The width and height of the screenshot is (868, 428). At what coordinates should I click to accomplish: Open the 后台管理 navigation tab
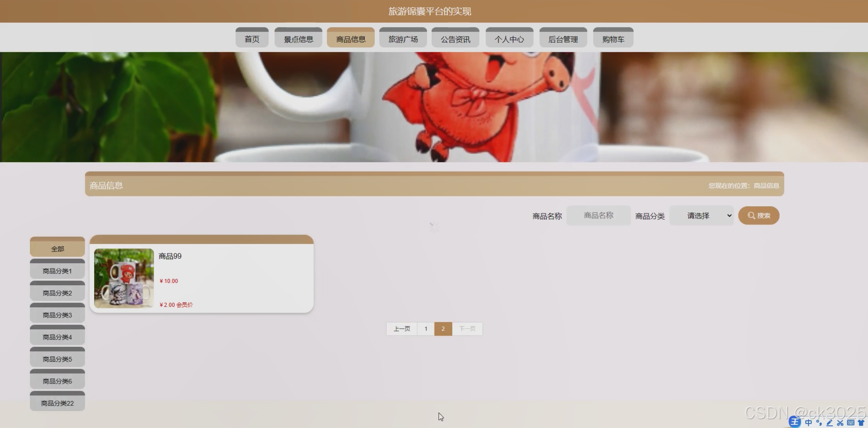pyautogui.click(x=563, y=39)
